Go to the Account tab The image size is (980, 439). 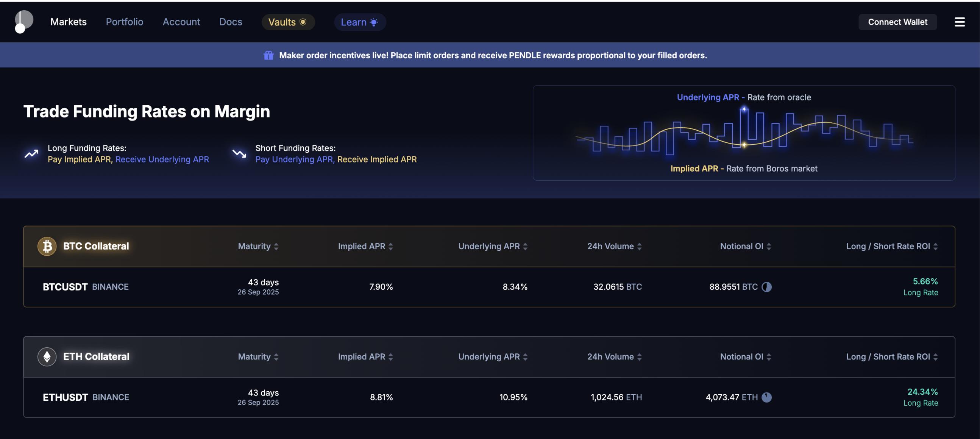pyautogui.click(x=181, y=22)
